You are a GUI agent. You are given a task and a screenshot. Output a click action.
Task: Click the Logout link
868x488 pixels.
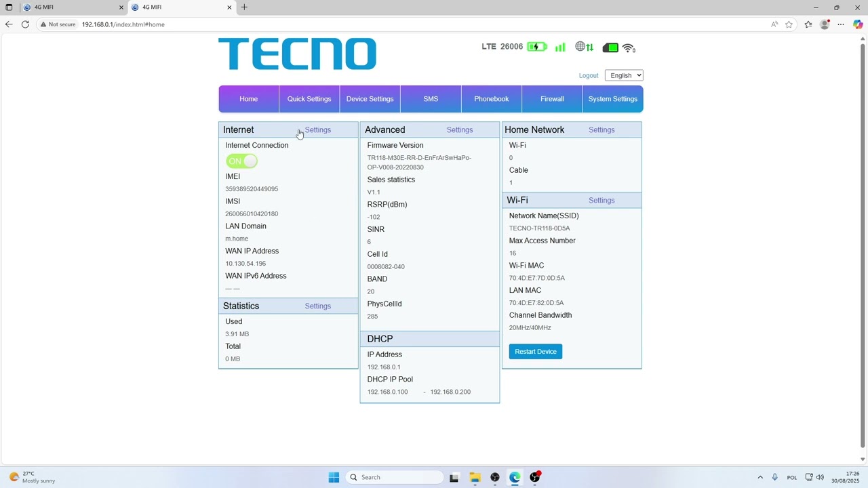coord(589,75)
